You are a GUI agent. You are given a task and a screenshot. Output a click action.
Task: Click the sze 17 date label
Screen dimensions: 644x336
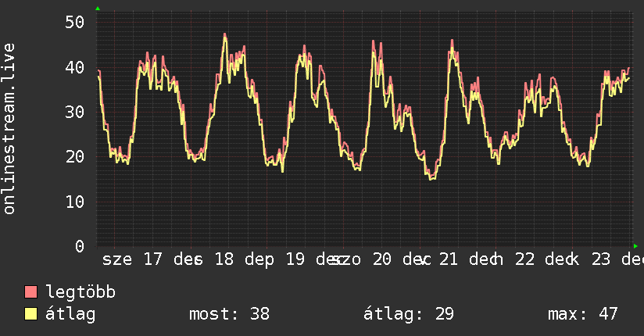132,259
